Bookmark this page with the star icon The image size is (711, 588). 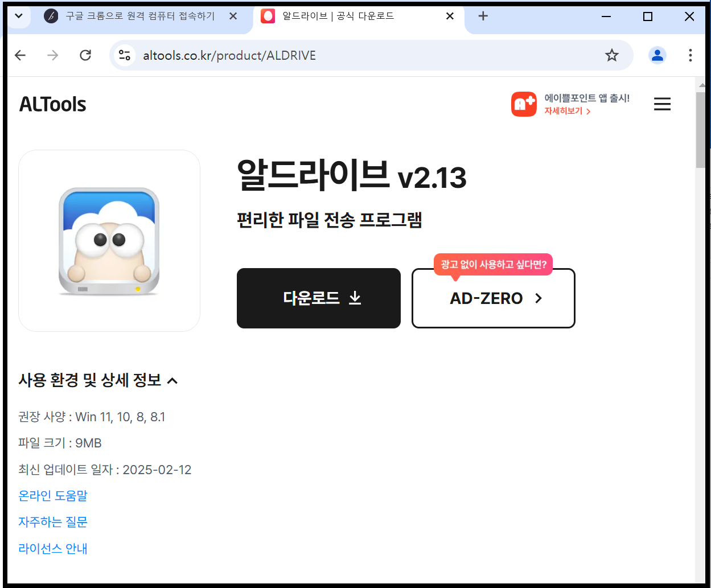tap(612, 55)
